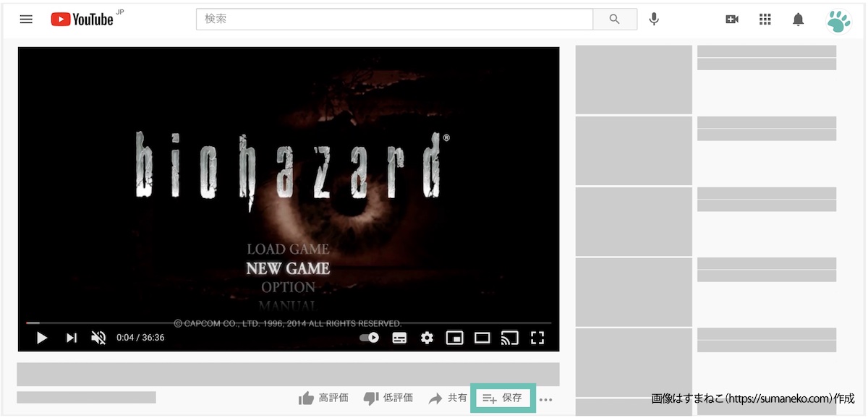Open the paw-print account avatar

(x=839, y=20)
